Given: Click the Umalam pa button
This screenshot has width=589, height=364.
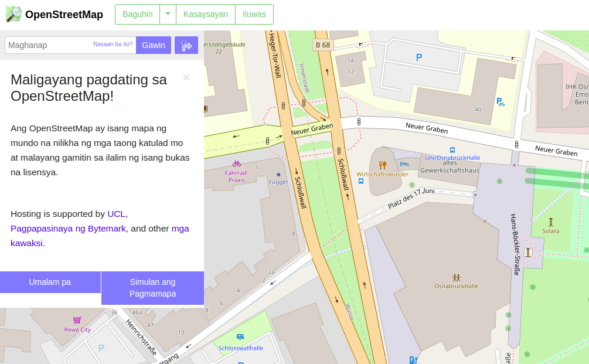Looking at the screenshot, I should point(50,282).
